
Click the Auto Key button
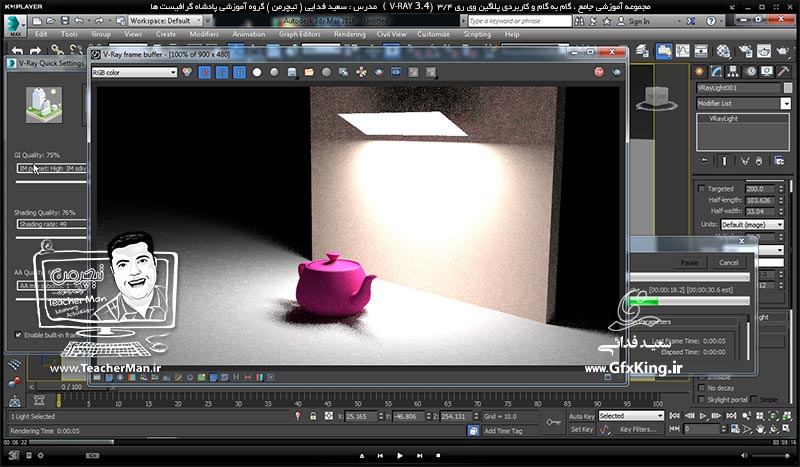582,416
